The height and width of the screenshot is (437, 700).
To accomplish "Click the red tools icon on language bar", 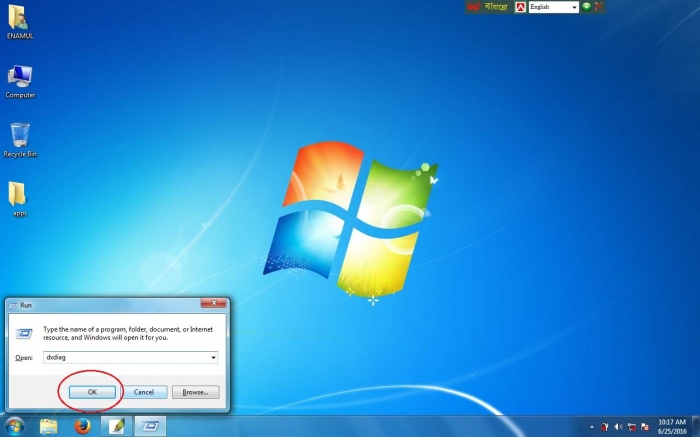I will (x=598, y=7).
